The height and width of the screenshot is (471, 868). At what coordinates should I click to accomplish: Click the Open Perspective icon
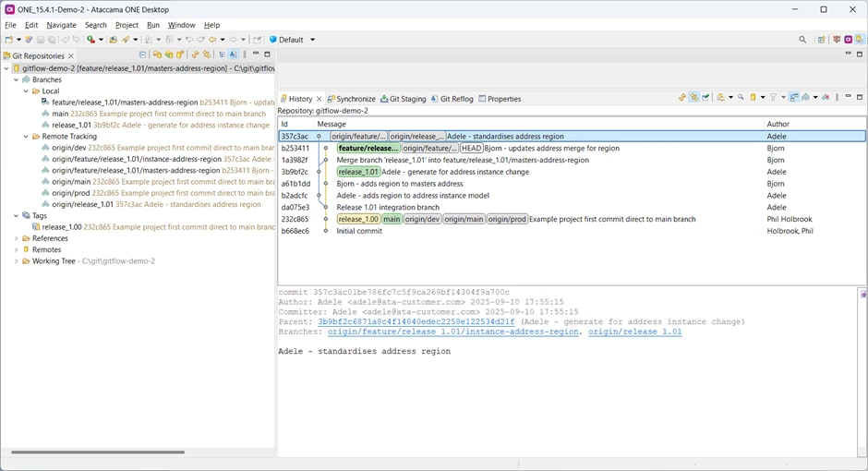(821, 40)
